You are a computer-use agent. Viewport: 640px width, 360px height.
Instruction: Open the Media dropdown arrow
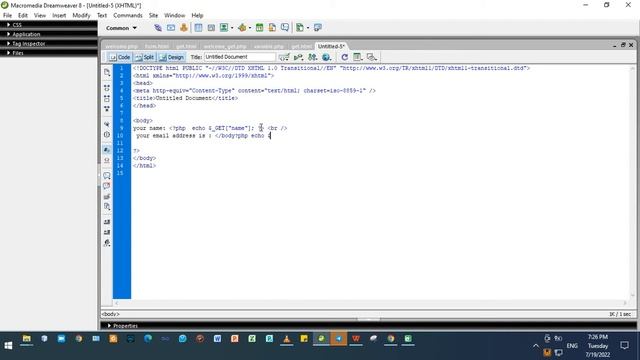click(x=250, y=28)
